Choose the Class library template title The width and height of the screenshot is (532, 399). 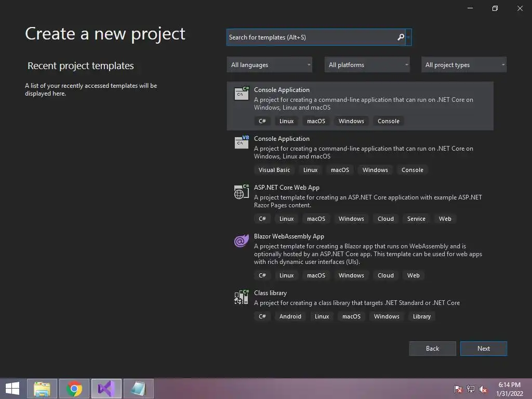(x=270, y=293)
